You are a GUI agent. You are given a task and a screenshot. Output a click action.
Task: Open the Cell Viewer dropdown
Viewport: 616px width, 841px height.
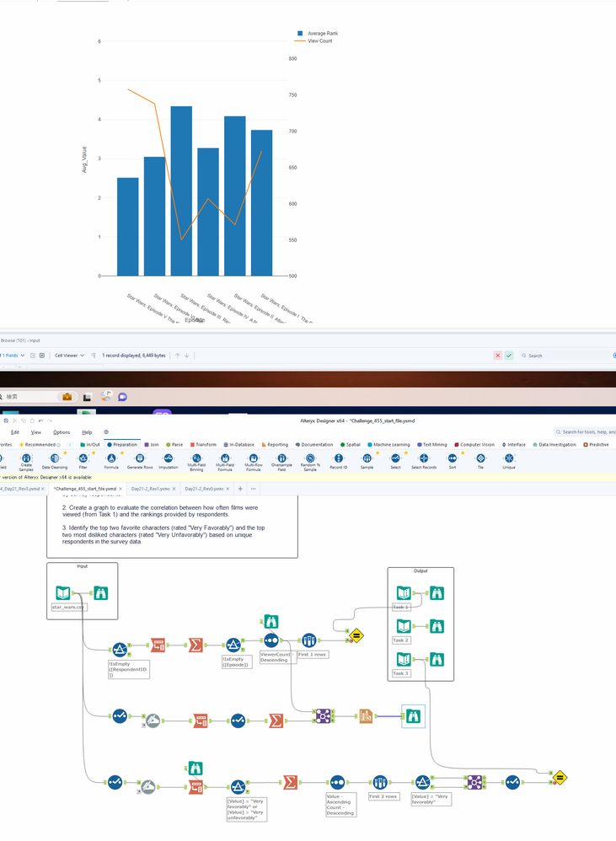click(69, 356)
